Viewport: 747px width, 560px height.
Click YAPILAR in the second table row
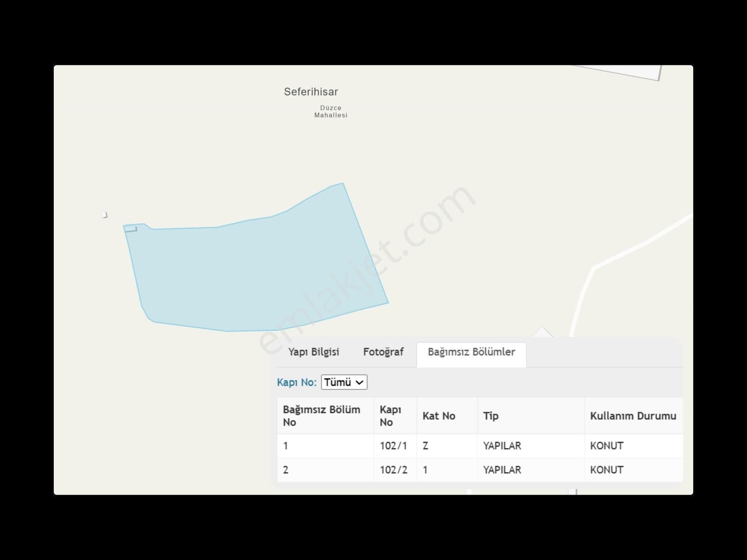502,470
